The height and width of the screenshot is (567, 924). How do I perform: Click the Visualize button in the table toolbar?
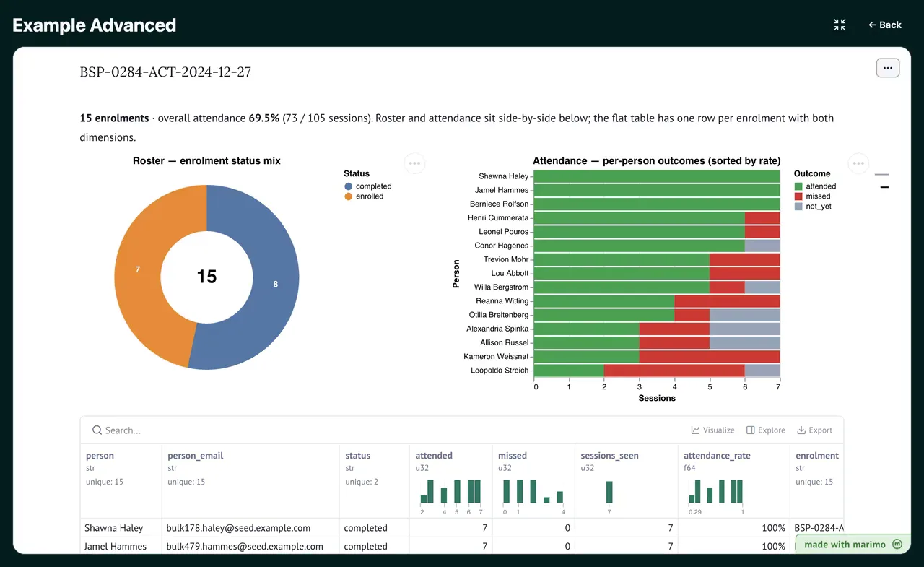712,430
